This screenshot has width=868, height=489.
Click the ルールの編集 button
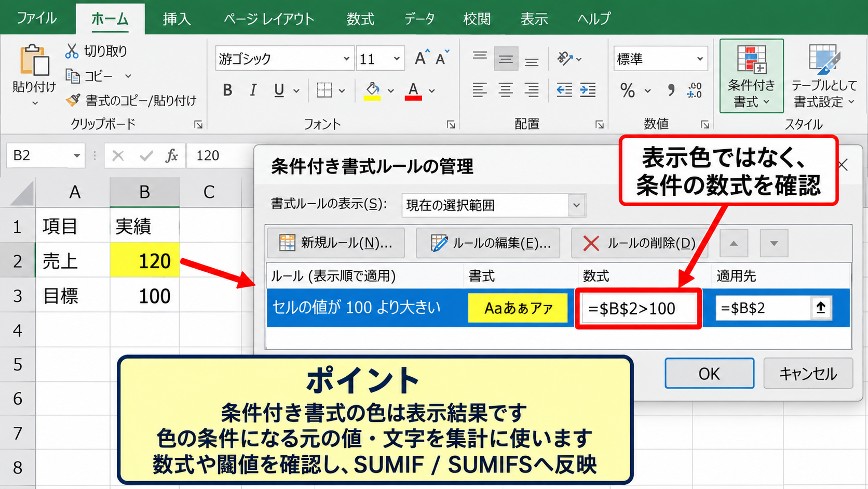tap(488, 243)
